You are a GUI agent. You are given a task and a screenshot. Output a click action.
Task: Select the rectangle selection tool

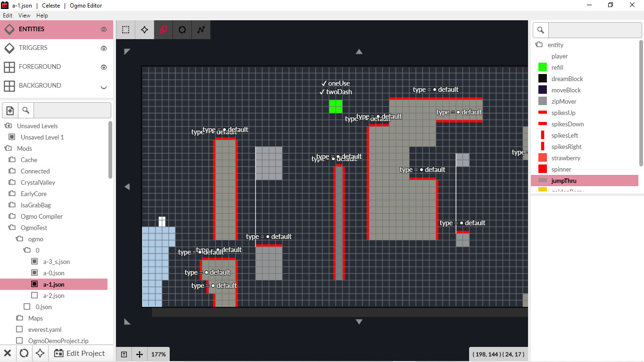(125, 29)
